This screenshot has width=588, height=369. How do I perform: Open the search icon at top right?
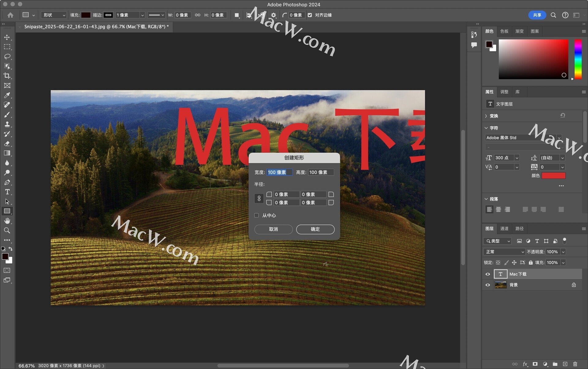click(553, 15)
